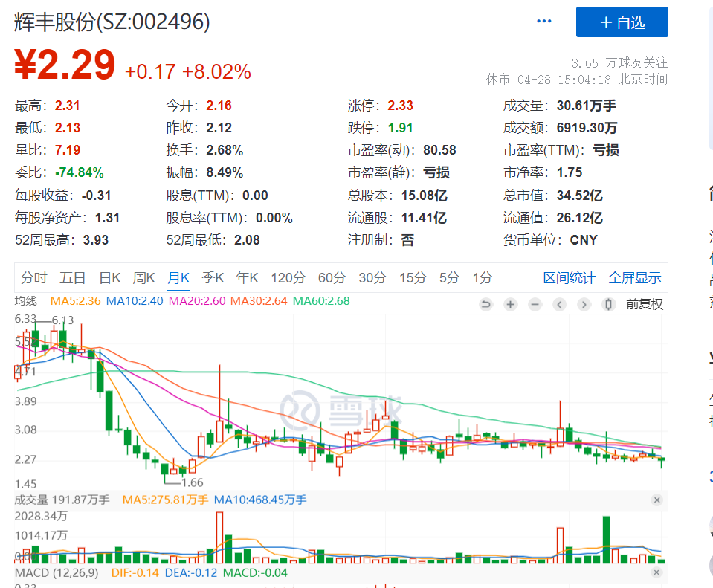Click the +8.02% change value
Image resolution: width=713 pixels, height=588 pixels.
click(216, 72)
